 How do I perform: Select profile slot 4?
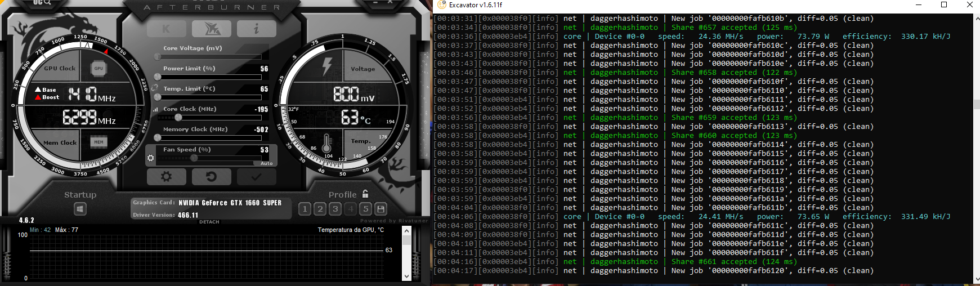point(350,209)
